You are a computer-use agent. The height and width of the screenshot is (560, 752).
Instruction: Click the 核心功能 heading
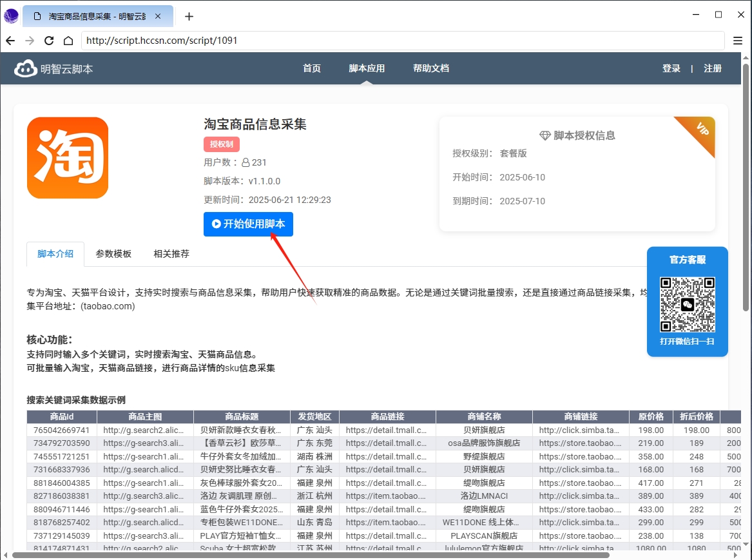[x=50, y=340]
